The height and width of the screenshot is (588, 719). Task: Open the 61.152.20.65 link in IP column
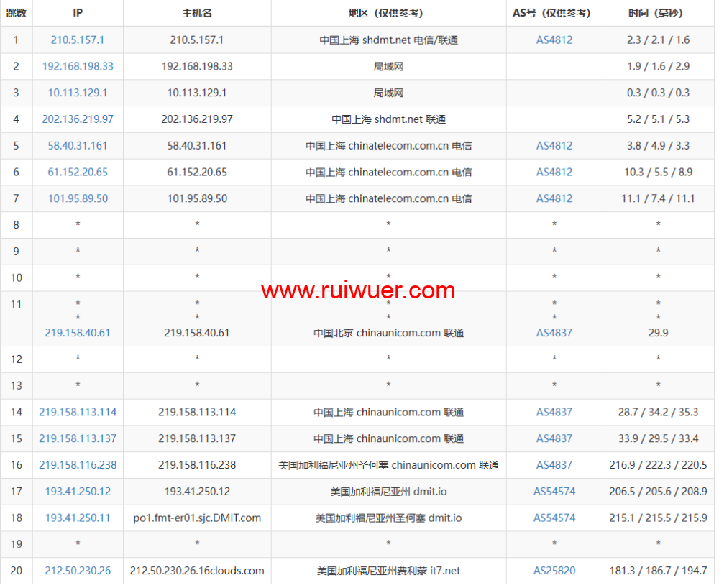point(78,173)
